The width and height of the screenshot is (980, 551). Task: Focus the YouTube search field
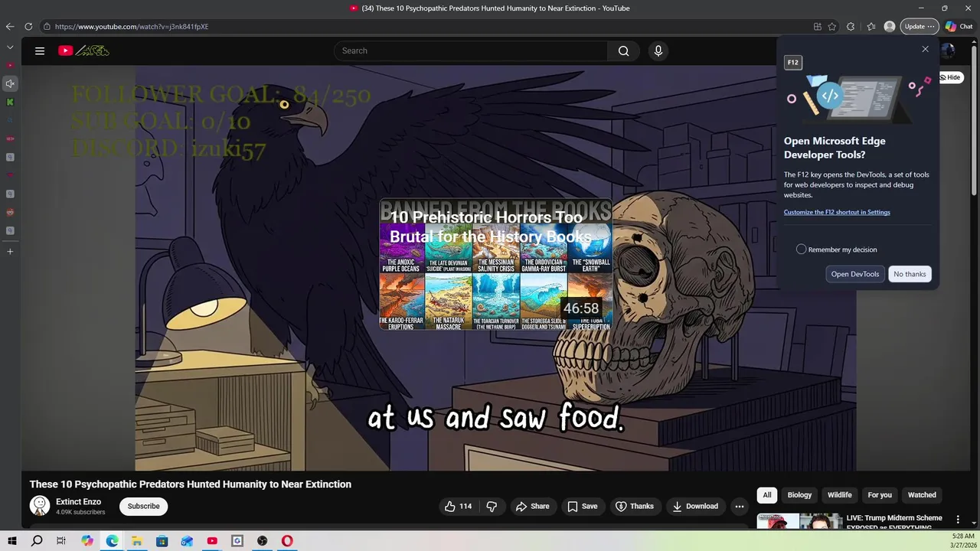[x=471, y=51]
